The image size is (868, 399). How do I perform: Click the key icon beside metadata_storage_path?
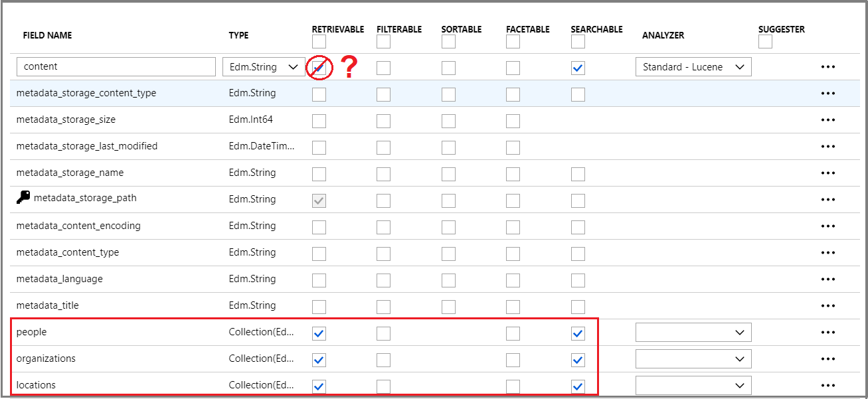click(23, 197)
